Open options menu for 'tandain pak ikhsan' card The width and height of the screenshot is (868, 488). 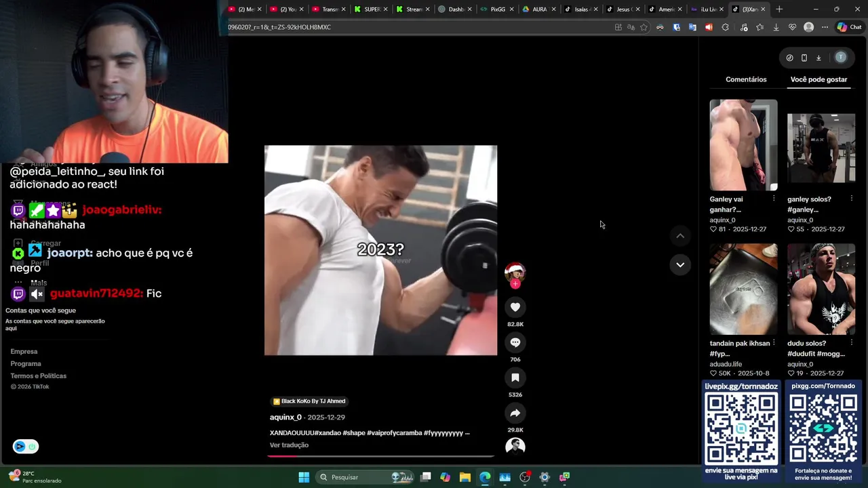774,343
